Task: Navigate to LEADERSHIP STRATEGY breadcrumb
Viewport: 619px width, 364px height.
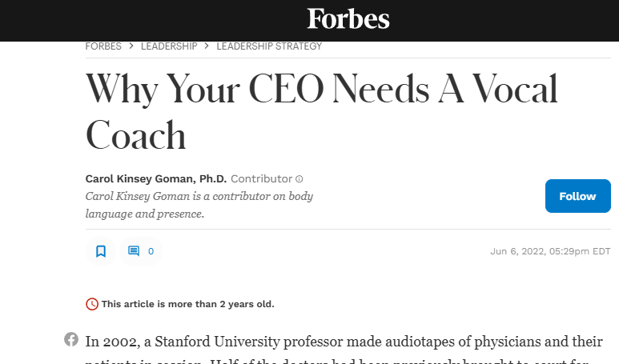Action: tap(269, 46)
